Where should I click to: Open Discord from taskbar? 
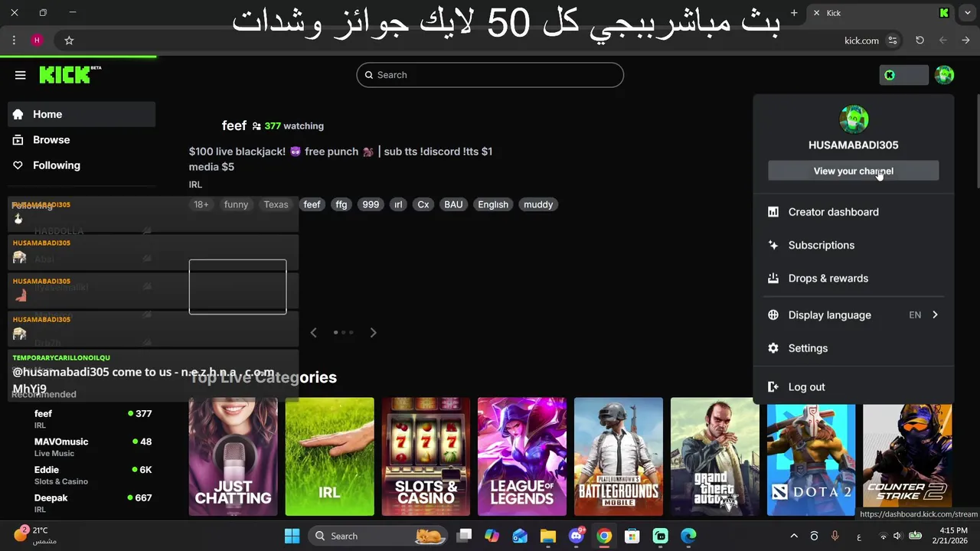(576, 536)
